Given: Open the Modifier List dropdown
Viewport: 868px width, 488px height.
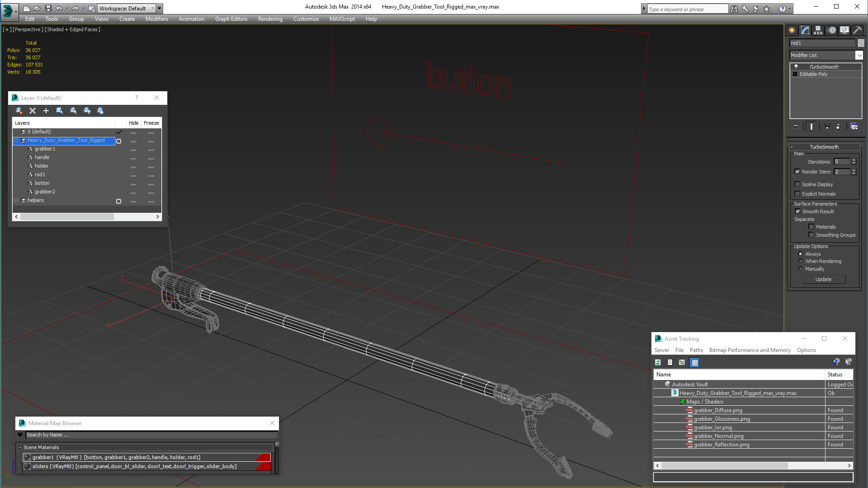Looking at the screenshot, I should [x=859, y=55].
